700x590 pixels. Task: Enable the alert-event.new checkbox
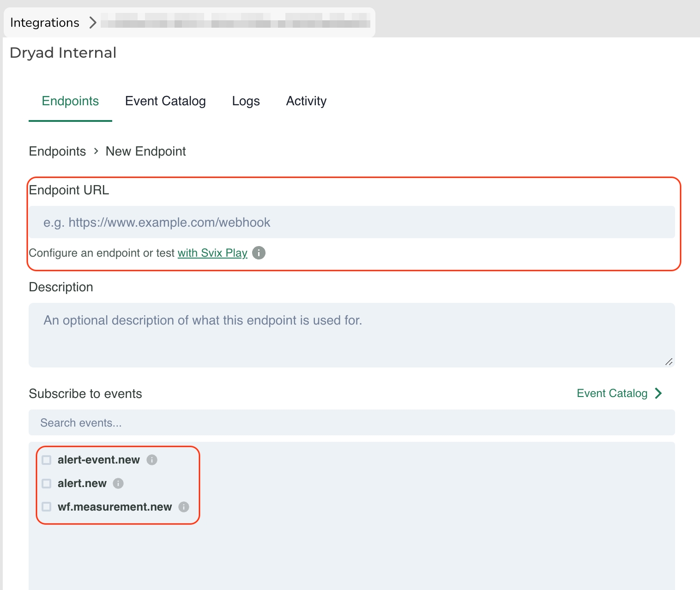click(x=47, y=460)
